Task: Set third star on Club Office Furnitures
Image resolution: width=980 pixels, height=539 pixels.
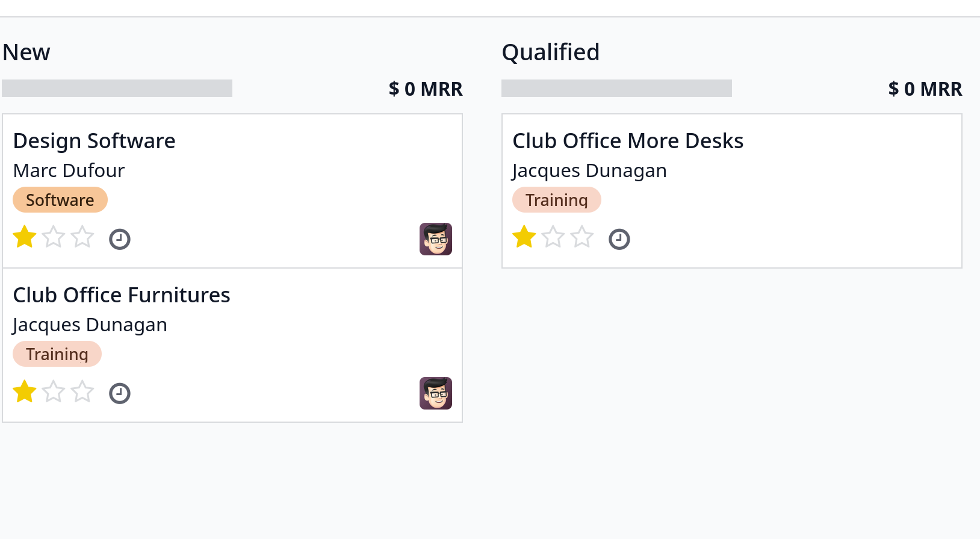Action: click(x=82, y=391)
